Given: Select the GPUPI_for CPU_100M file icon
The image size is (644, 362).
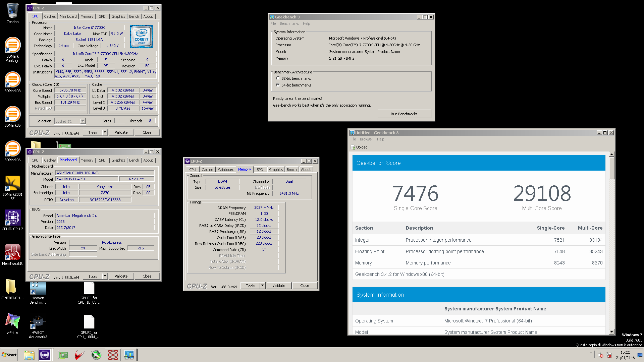Looking at the screenshot, I should coord(89,327).
